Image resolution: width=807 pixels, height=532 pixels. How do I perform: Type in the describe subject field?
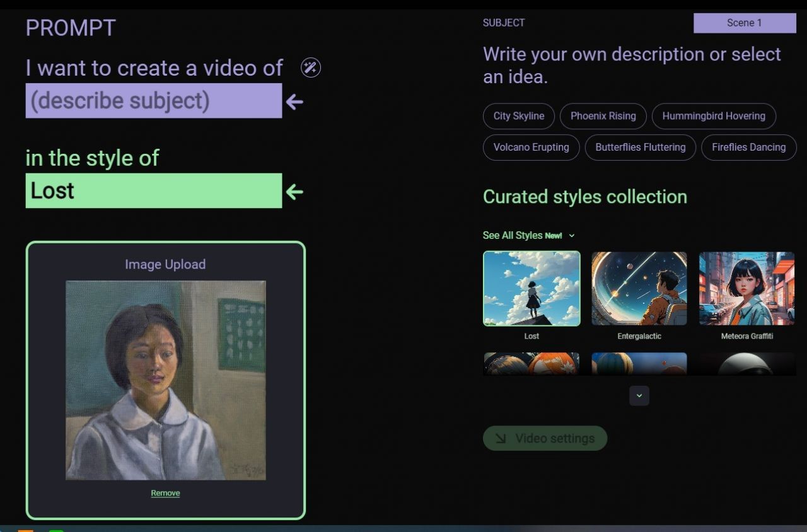153,101
